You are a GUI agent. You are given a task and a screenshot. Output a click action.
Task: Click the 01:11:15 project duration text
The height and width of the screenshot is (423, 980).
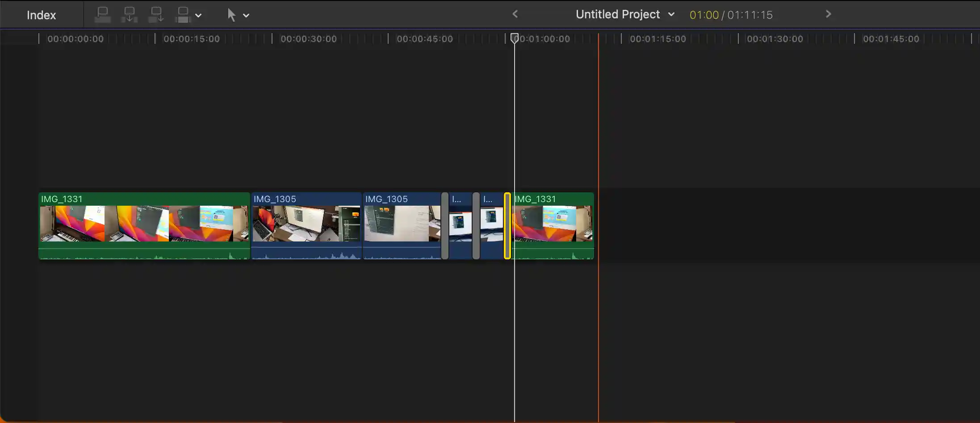[750, 15]
